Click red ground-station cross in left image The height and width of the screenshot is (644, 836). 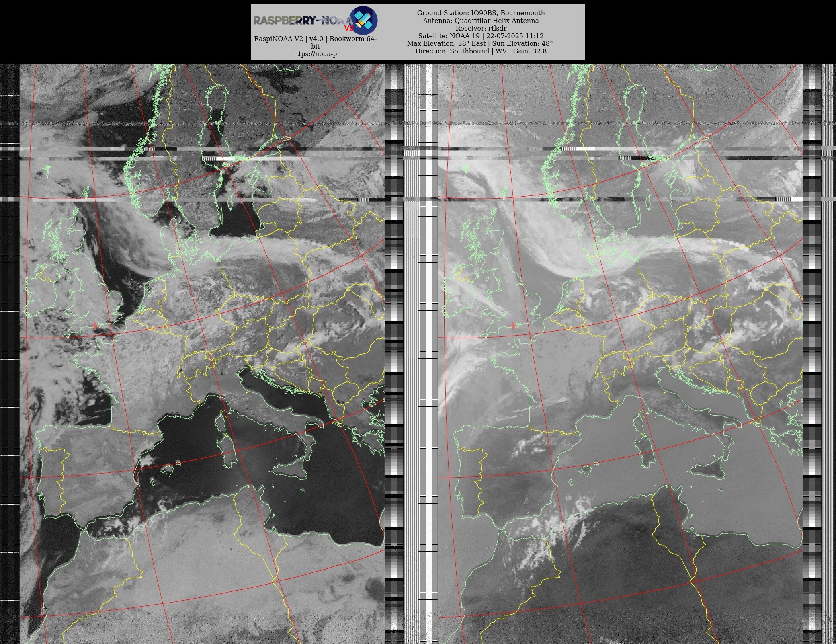[95, 325]
